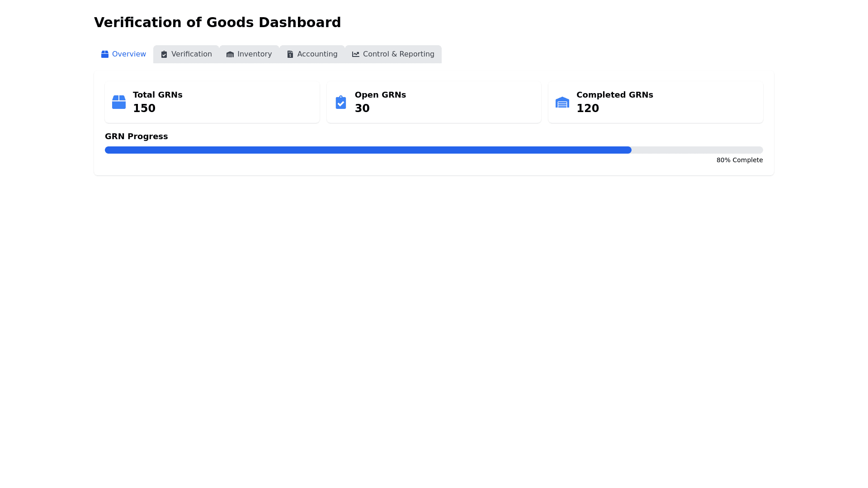
Task: Click the invoice icon on Accounting tab
Action: pos(290,54)
